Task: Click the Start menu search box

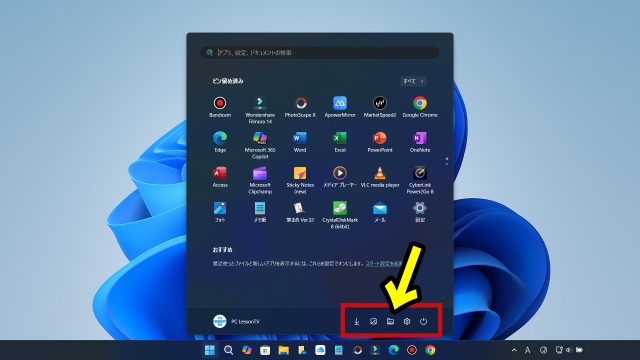Action: (x=320, y=53)
